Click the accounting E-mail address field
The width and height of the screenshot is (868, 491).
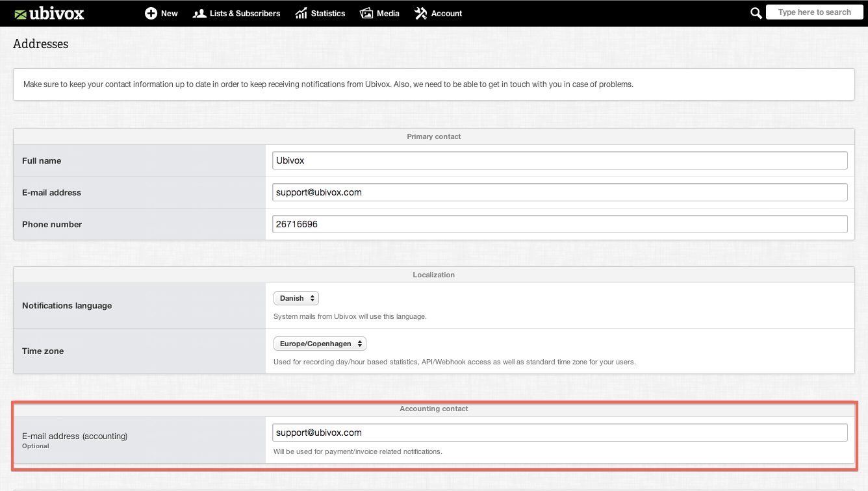560,433
